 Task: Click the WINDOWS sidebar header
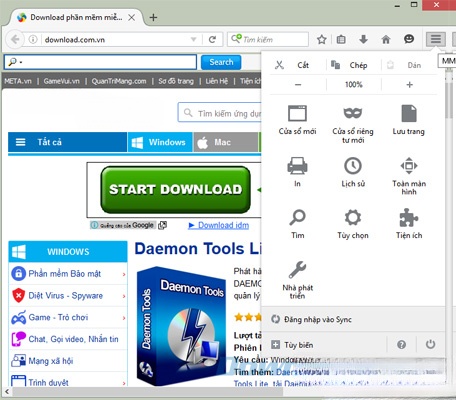coord(68,252)
